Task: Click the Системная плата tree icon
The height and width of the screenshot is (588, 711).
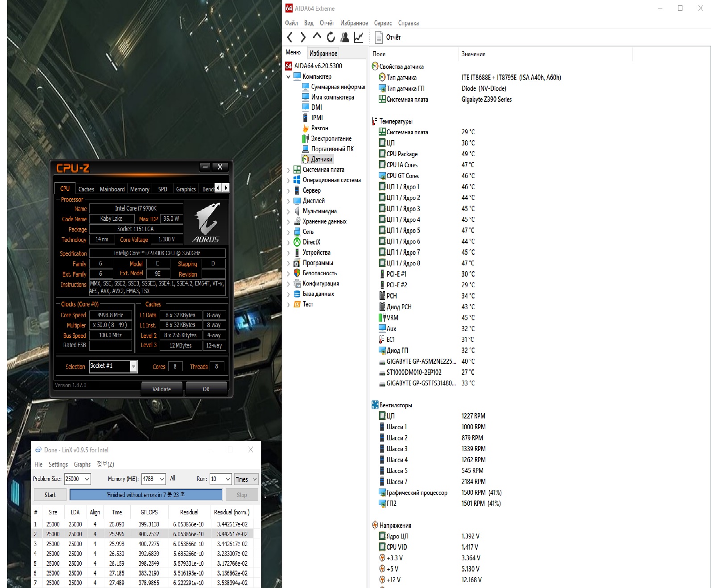Action: 297,170
